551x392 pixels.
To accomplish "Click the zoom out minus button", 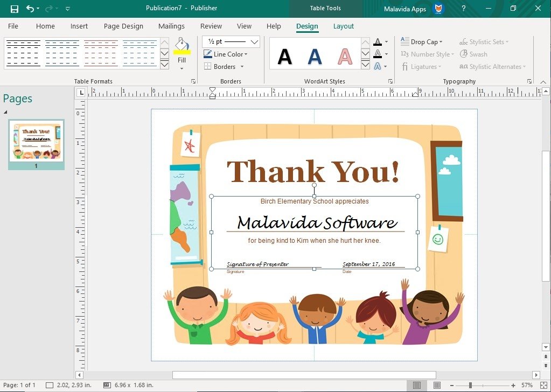I will [451, 386].
